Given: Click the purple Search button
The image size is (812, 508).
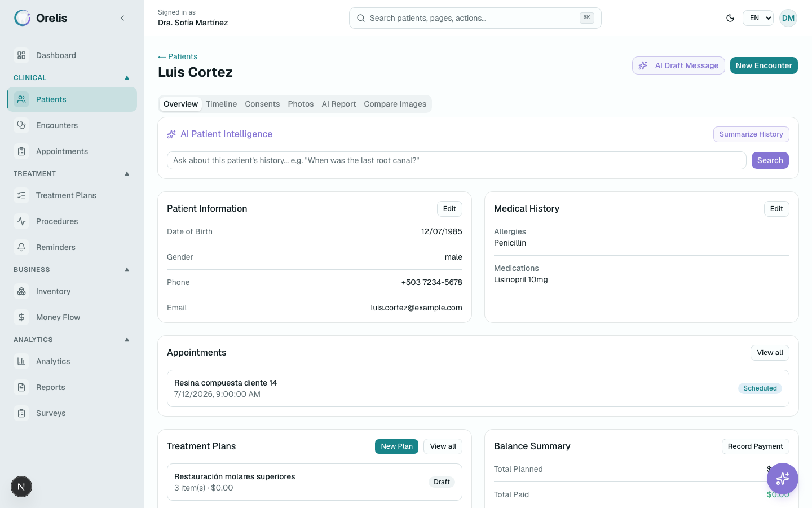Looking at the screenshot, I should pyautogui.click(x=770, y=160).
